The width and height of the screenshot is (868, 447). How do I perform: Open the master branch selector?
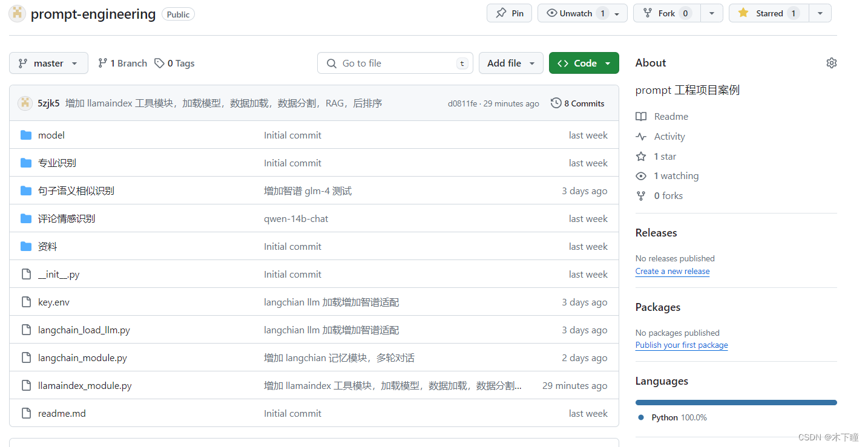click(48, 63)
